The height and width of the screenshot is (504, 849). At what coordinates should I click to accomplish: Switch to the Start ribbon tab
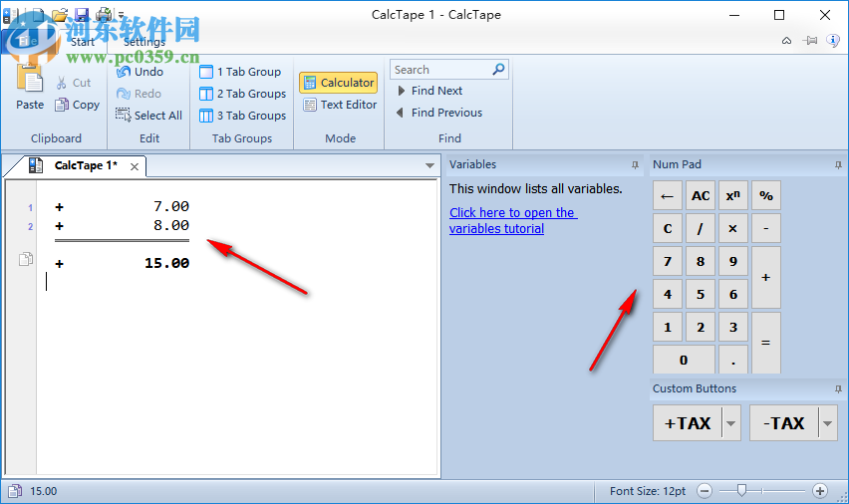tap(83, 42)
